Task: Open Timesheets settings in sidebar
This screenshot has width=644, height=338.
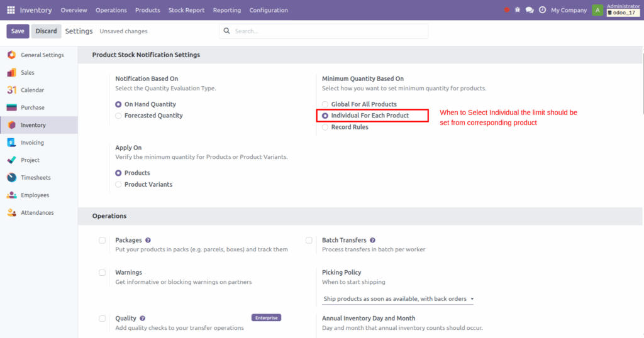Action: [x=36, y=178]
